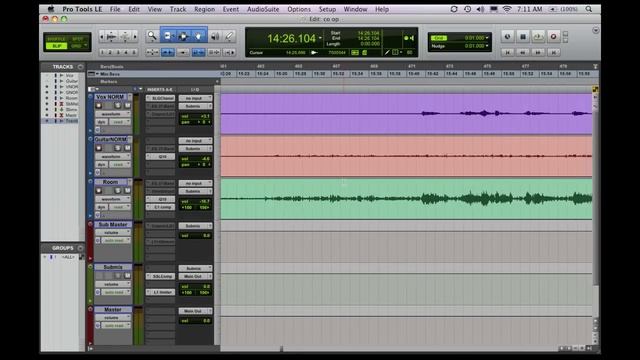The height and width of the screenshot is (360, 640).
Task: Click horizontal zoom in arrow
Action: 136,37
